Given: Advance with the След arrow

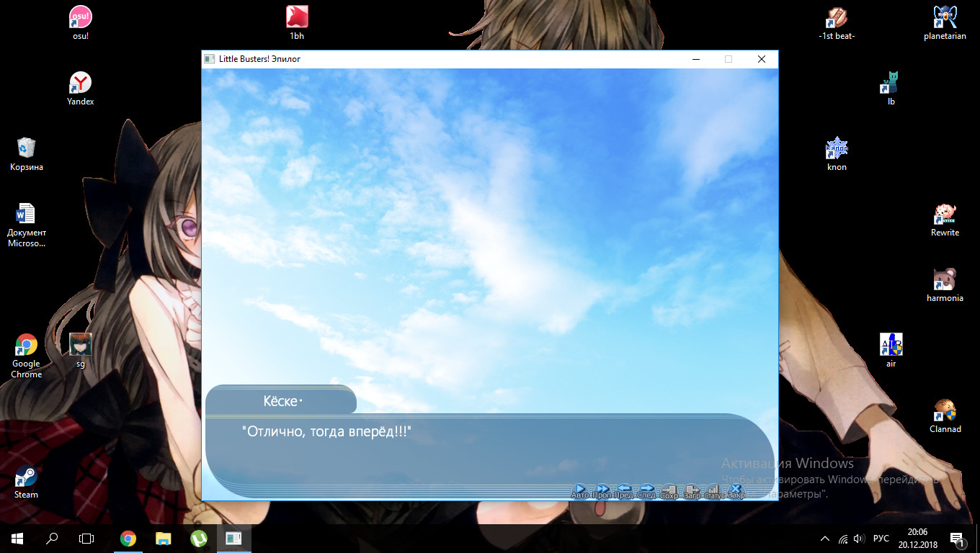Looking at the screenshot, I should coord(646,491).
